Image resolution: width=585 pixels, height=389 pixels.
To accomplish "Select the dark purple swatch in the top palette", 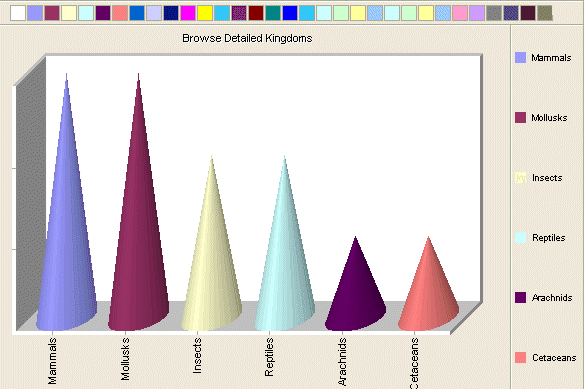I will click(103, 13).
